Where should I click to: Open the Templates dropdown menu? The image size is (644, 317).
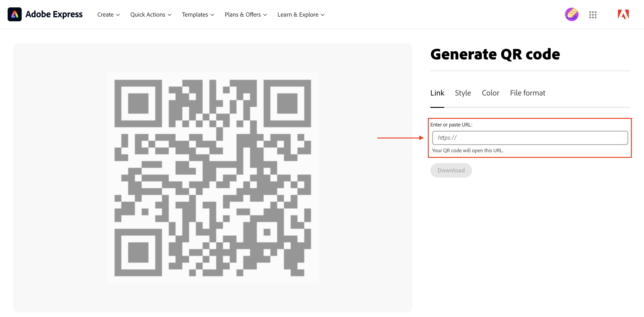pyautogui.click(x=198, y=15)
